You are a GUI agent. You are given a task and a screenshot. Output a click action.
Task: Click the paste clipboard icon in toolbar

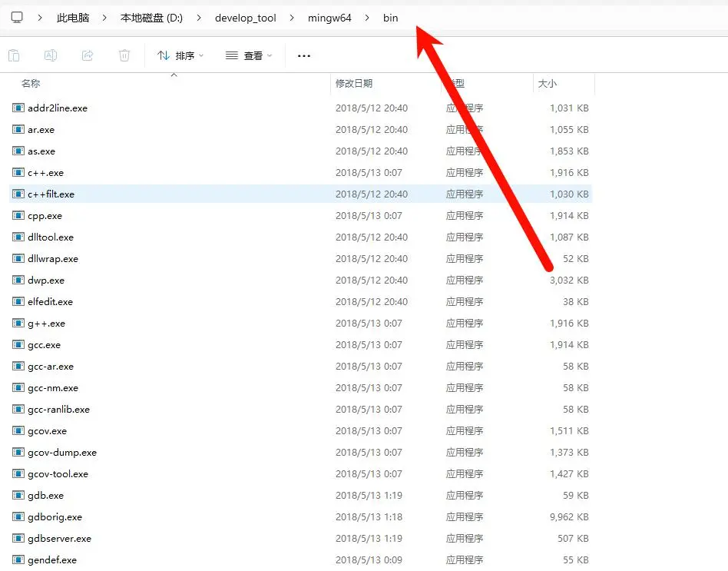(x=14, y=56)
